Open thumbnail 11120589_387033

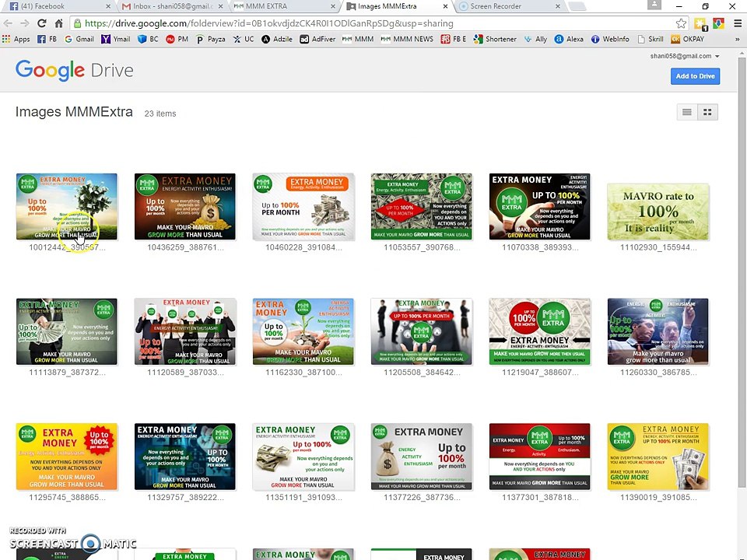(185, 331)
